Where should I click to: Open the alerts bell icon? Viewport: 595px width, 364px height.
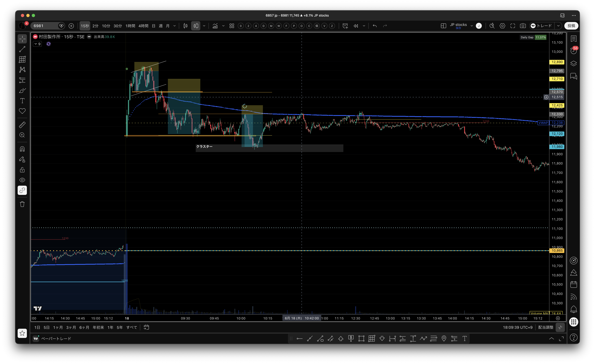[x=574, y=309]
